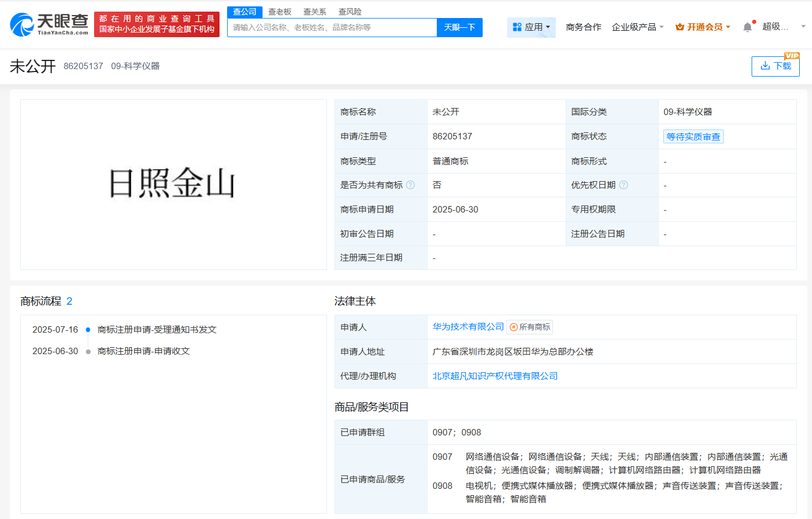This screenshot has width=812, height=519.
Task: Click the 所有商标 badge
Action: coord(530,327)
